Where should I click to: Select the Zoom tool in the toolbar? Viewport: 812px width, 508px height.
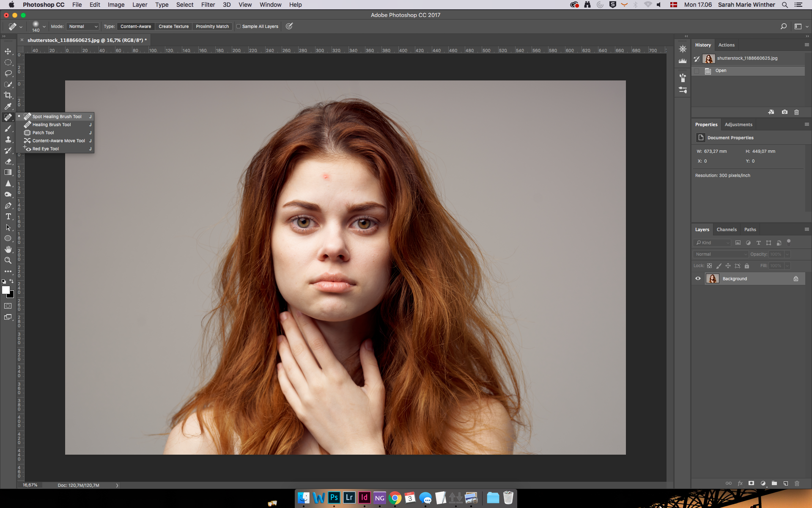[8, 261]
